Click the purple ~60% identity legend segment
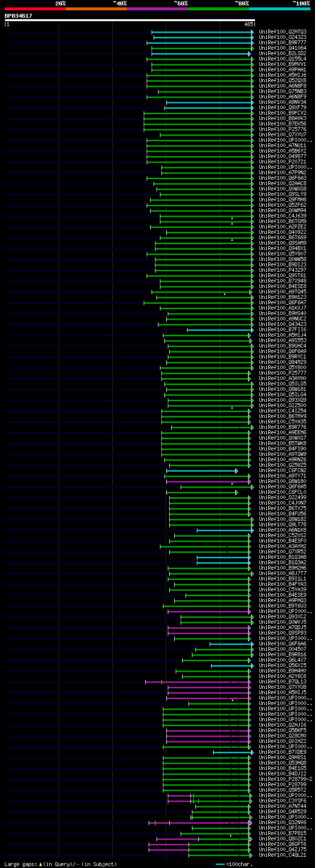Screen dimensions: 315x868 click(x=157, y=9)
